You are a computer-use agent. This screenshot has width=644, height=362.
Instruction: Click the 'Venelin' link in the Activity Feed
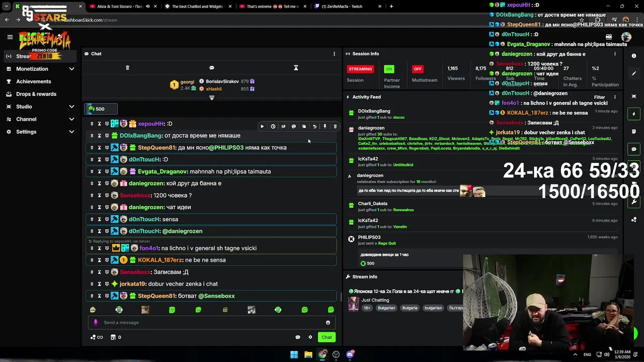[400, 227]
